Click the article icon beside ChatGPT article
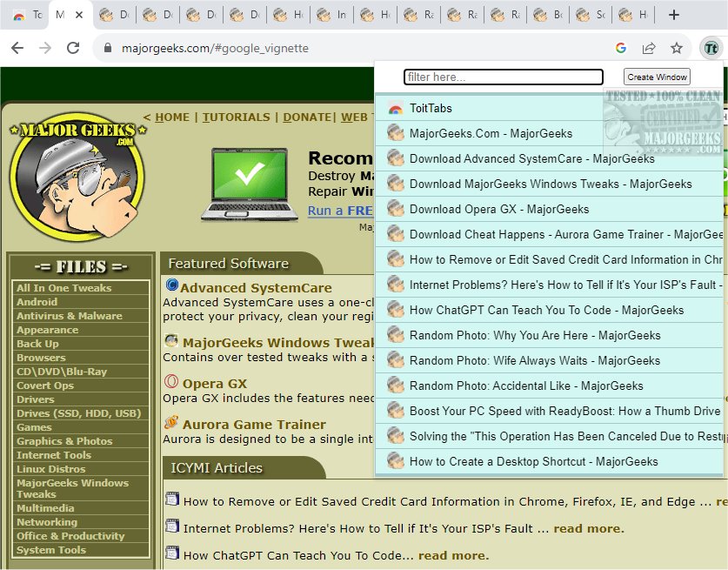Image resolution: width=728 pixels, height=570 pixels. pyautogui.click(x=172, y=556)
